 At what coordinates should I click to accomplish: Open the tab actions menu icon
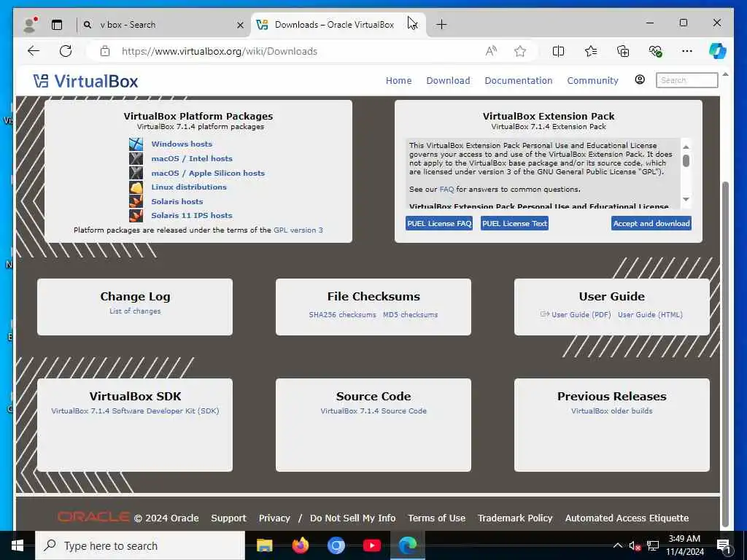(57, 24)
